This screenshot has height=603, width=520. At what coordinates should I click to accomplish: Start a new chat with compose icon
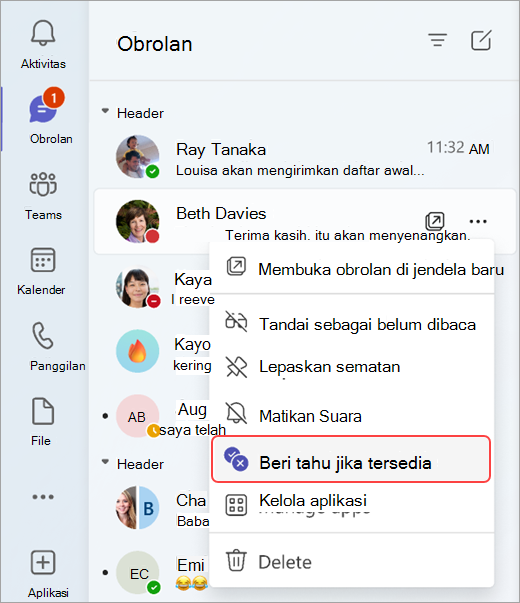point(481,40)
